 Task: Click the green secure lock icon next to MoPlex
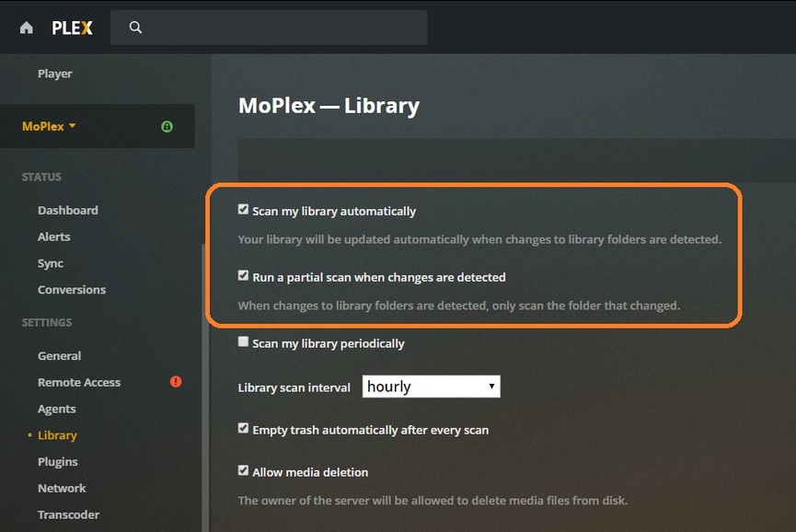coord(167,126)
